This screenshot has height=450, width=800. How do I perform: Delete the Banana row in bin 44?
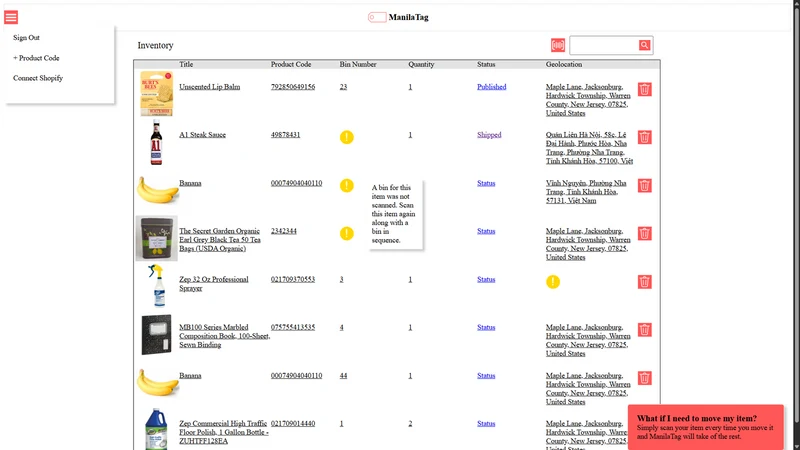[x=644, y=378]
